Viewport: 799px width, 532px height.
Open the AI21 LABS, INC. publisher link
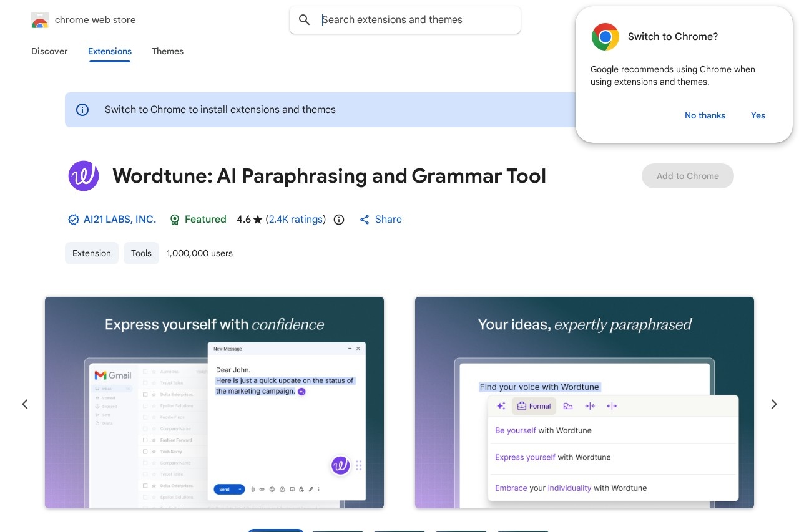120,220
